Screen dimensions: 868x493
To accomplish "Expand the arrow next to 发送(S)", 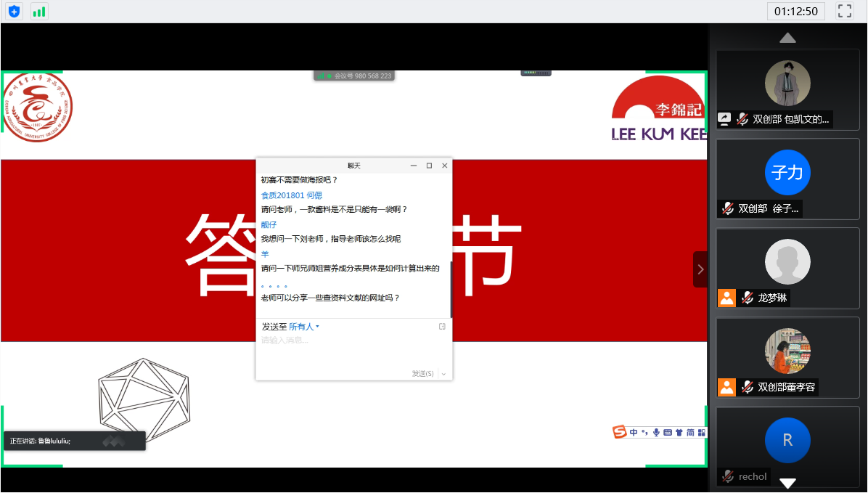I will click(443, 373).
